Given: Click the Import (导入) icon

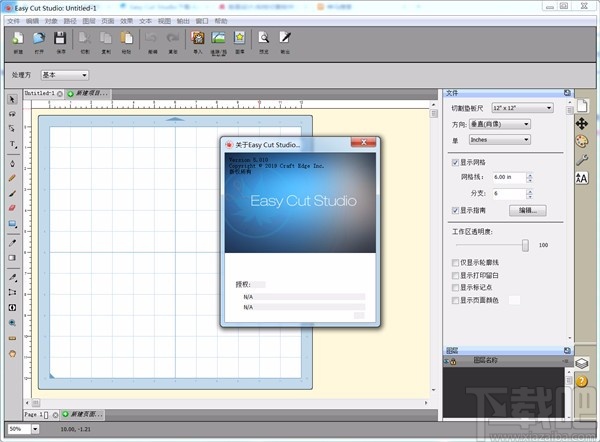Looking at the screenshot, I should 197,38.
